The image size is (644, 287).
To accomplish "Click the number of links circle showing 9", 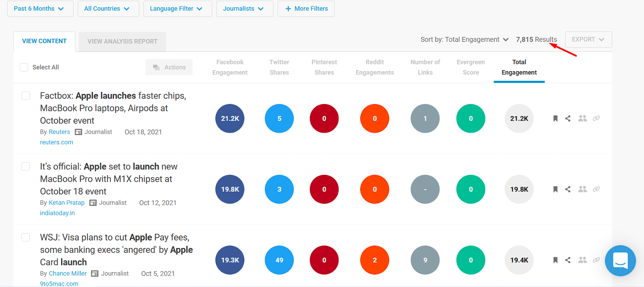I will click(425, 260).
